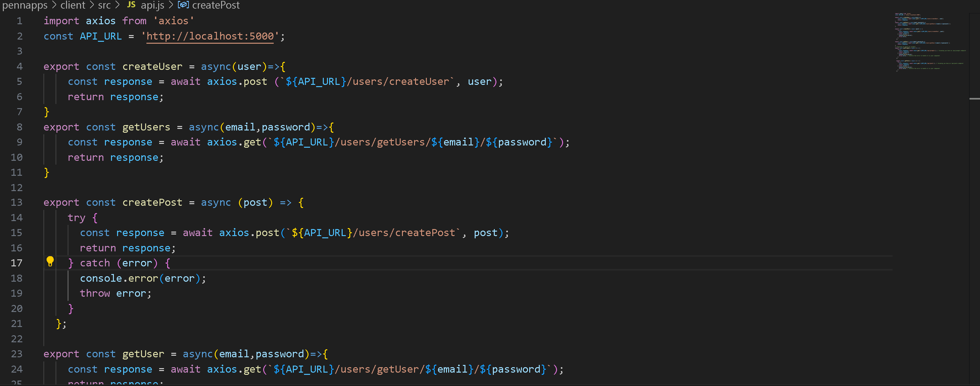This screenshot has height=386, width=980.
Task: Select api.js in the breadcrumb
Action: [152, 5]
